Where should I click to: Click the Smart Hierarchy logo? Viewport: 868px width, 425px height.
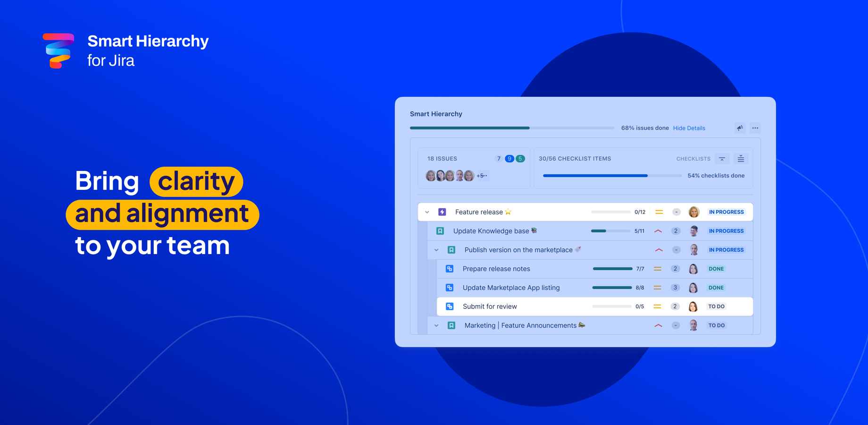(58, 51)
